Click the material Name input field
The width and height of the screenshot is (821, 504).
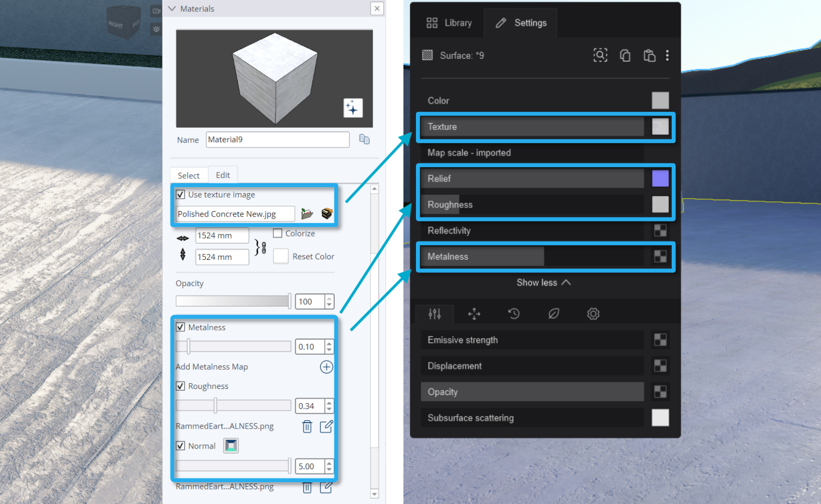tap(277, 139)
